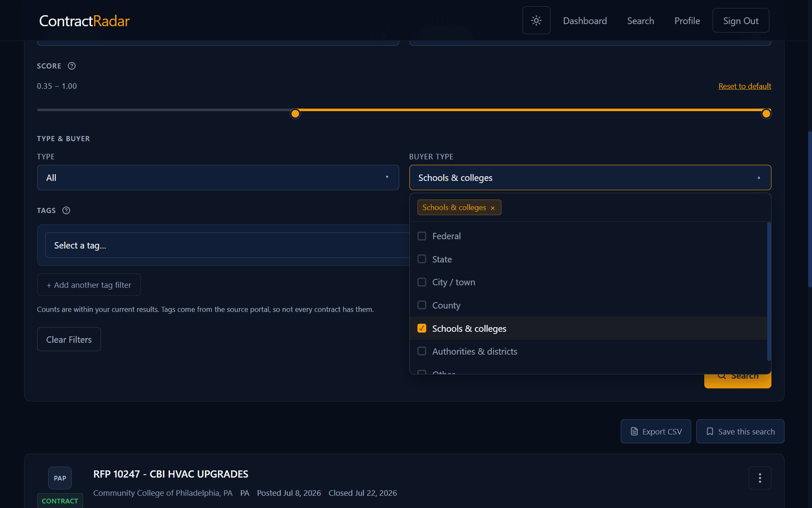Screen dimensions: 812x508
Task: Go to Dashboard in the navigation
Action: (x=585, y=21)
